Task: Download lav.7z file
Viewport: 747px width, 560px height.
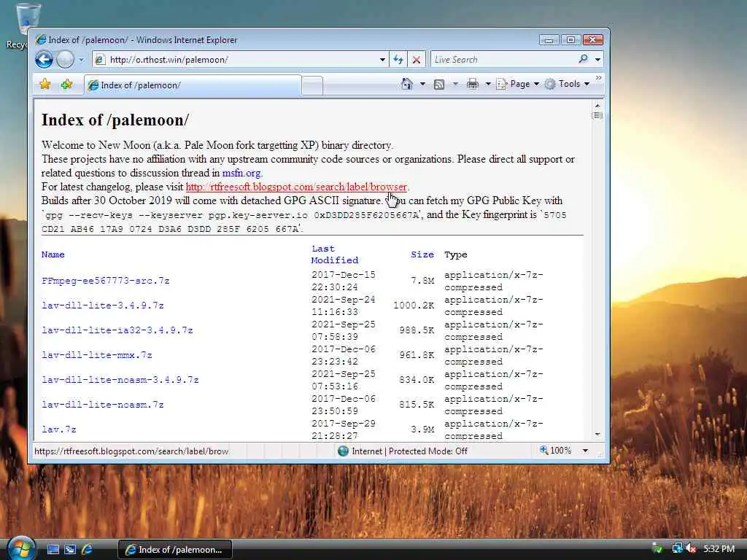Action: pyautogui.click(x=59, y=429)
